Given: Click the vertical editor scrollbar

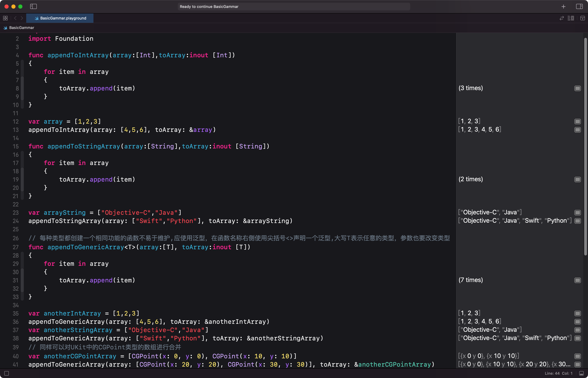Looking at the screenshot, I should coord(585,147).
